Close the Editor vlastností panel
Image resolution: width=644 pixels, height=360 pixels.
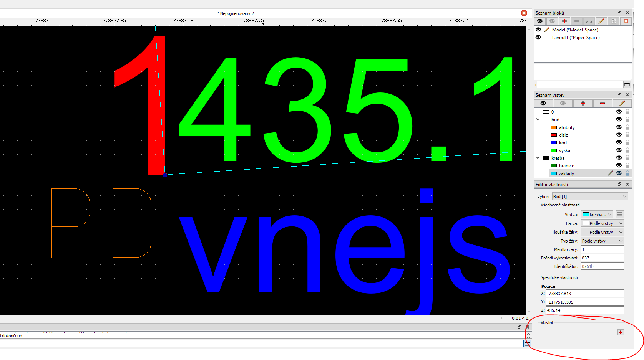627,184
